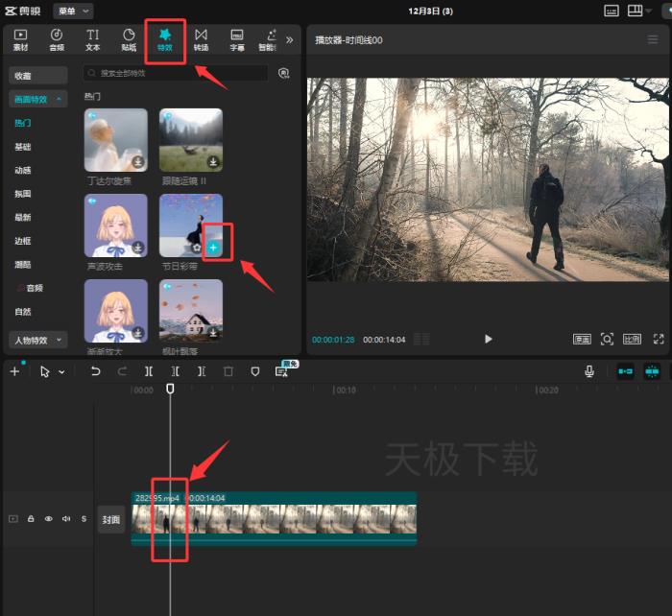Expand the 人物特效 category
Image resolution: width=672 pixels, height=616 pixels.
pyautogui.click(x=38, y=340)
